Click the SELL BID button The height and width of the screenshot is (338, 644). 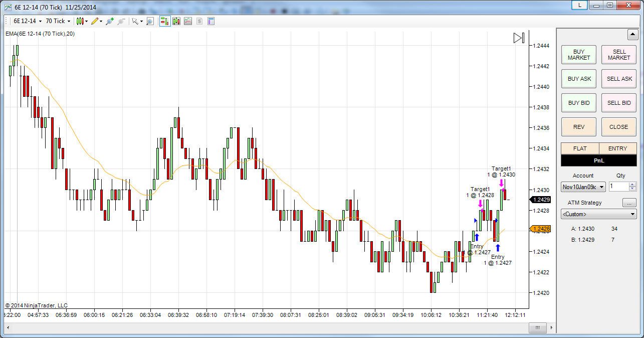(x=619, y=103)
